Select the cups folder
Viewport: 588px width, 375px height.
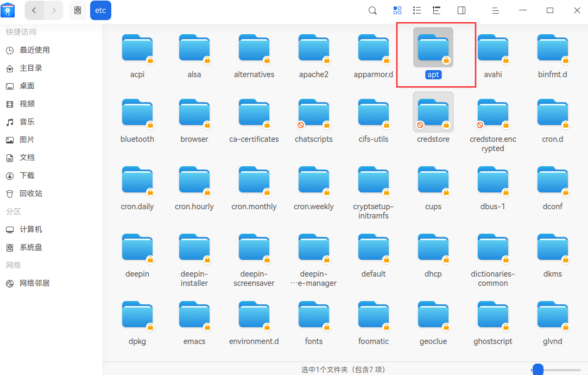click(x=433, y=189)
